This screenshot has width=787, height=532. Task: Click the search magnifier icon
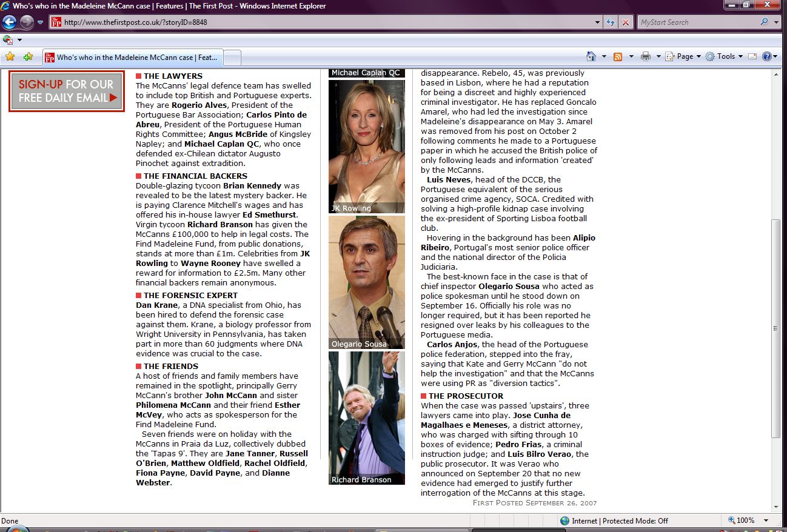click(764, 22)
